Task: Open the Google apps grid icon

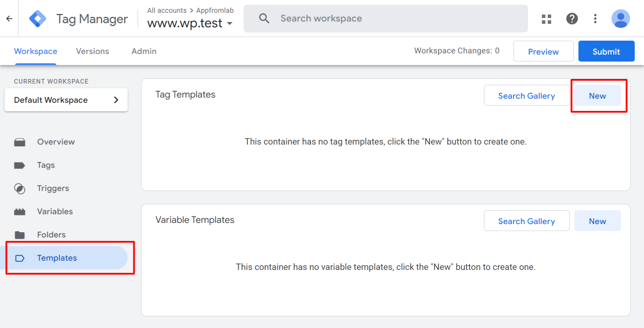Action: (547, 19)
